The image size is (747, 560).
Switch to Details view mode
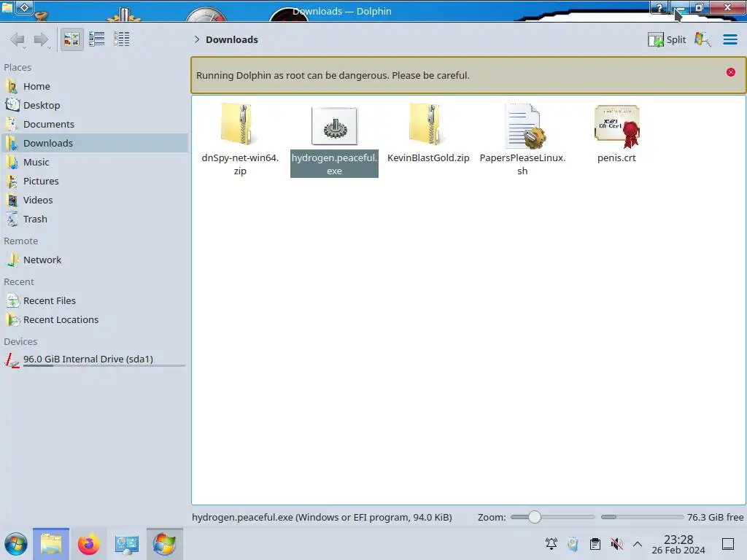tap(122, 39)
